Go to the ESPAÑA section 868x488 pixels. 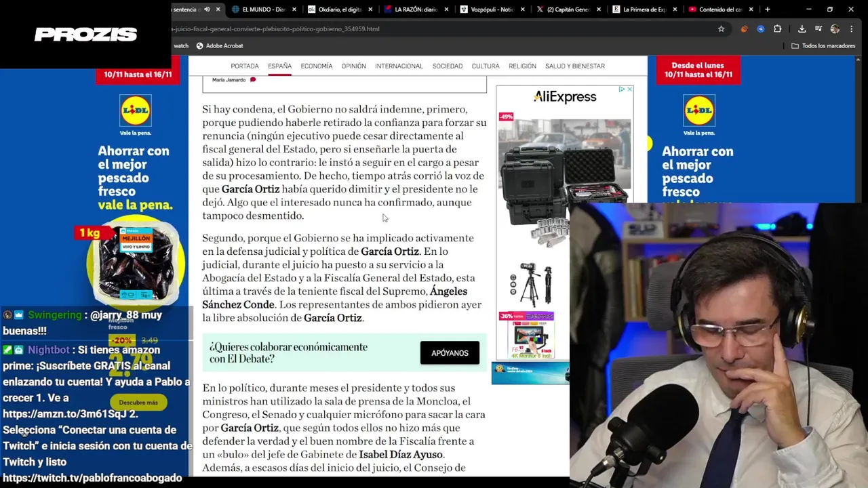click(279, 66)
